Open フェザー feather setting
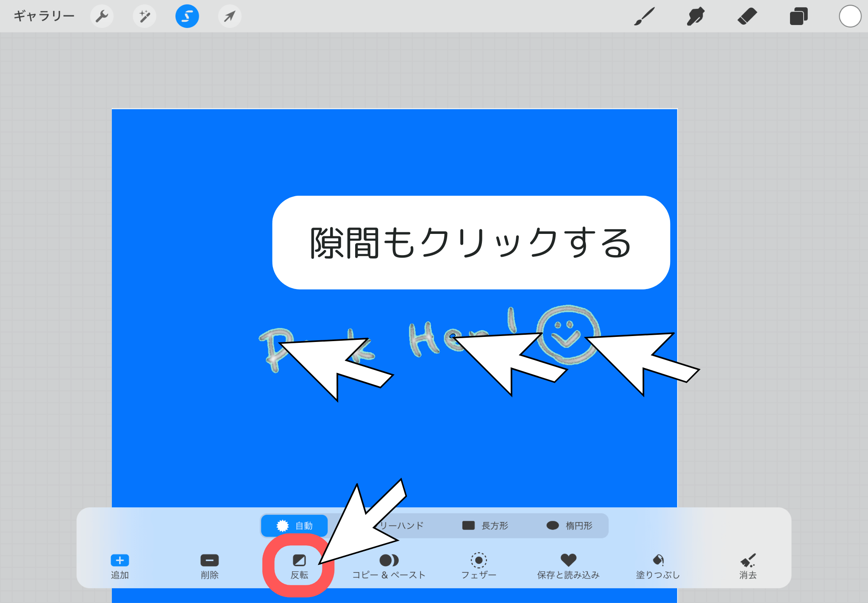The height and width of the screenshot is (603, 868). coord(479,566)
